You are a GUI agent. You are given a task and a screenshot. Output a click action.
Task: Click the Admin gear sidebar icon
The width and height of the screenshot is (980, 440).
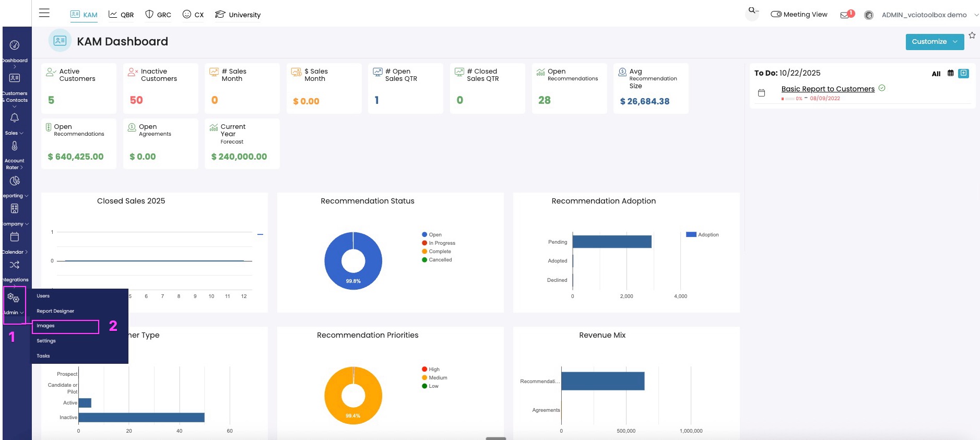(x=14, y=298)
